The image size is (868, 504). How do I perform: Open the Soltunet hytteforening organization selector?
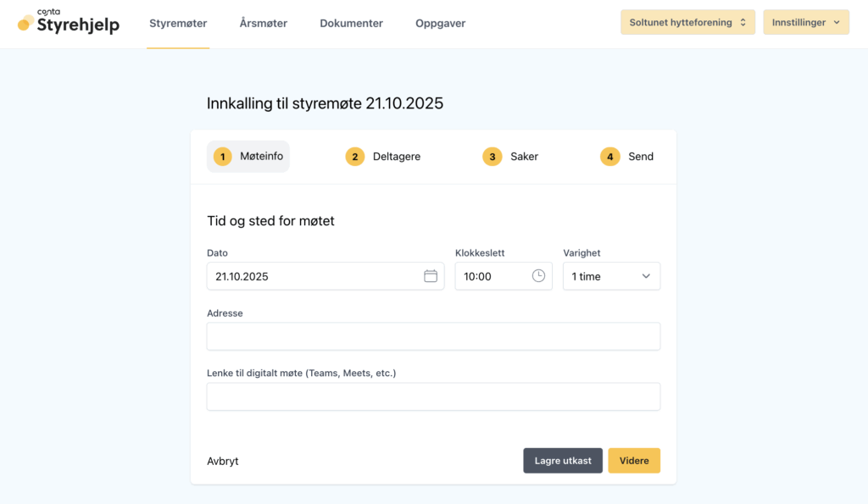coord(687,23)
